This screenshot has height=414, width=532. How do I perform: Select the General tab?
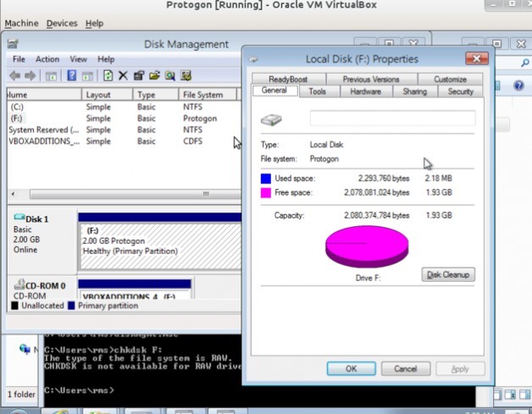pos(274,91)
